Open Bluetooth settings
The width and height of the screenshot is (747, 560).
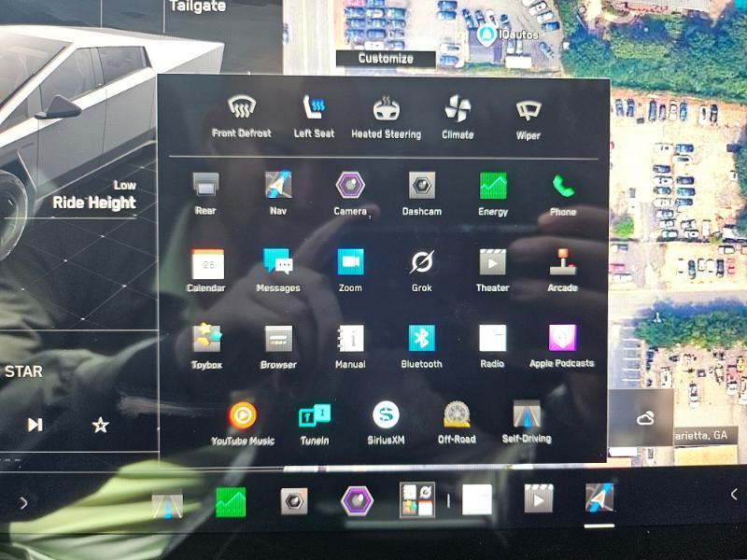click(422, 346)
